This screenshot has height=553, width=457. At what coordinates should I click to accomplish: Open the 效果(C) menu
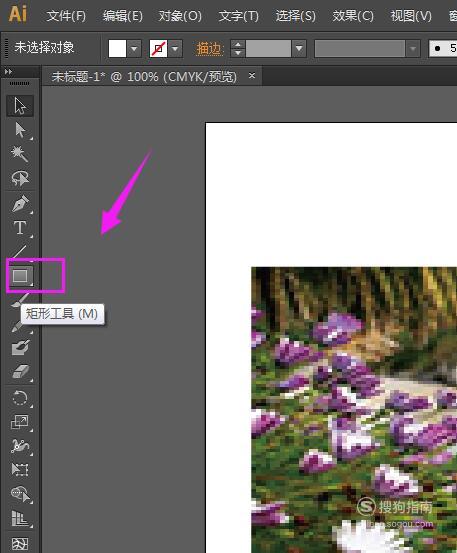[x=353, y=16]
